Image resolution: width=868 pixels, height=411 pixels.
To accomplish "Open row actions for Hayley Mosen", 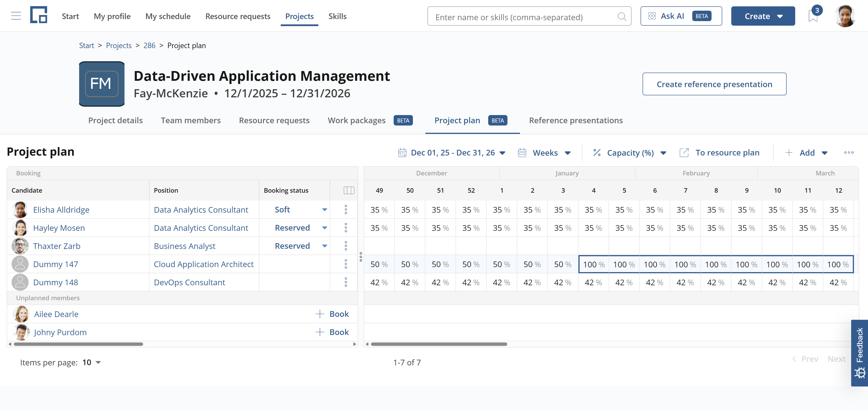I will (x=346, y=228).
